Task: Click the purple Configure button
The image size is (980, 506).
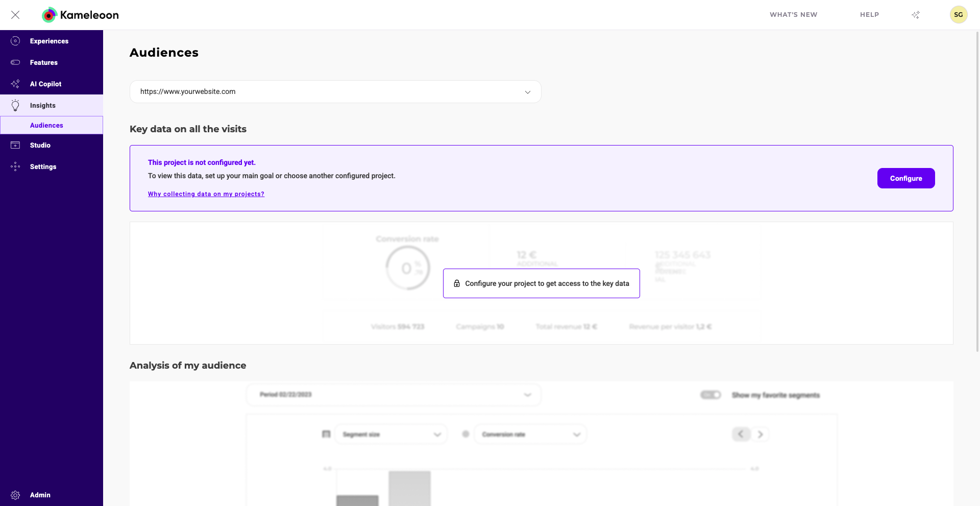Action: pos(906,178)
